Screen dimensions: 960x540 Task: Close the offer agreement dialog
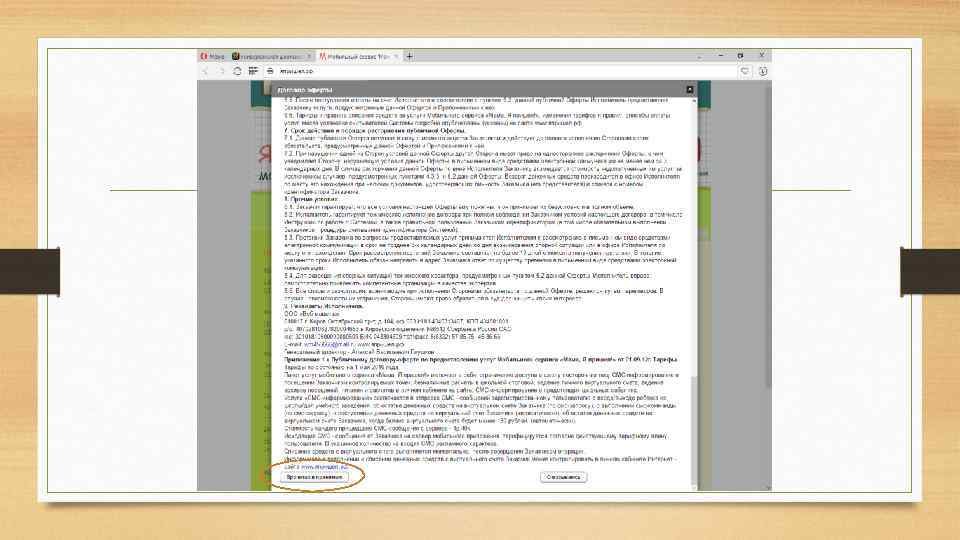click(690, 89)
